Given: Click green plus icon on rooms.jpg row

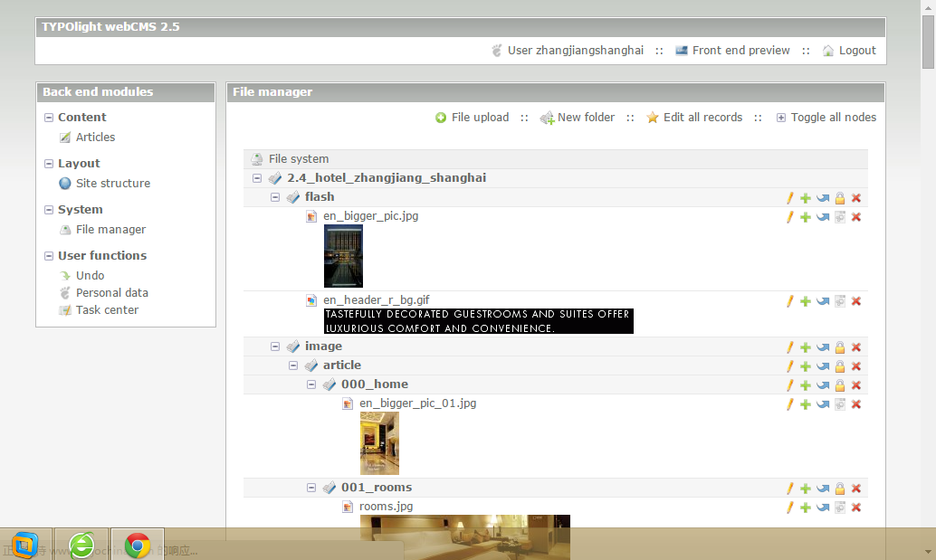Looking at the screenshot, I should (x=806, y=508).
